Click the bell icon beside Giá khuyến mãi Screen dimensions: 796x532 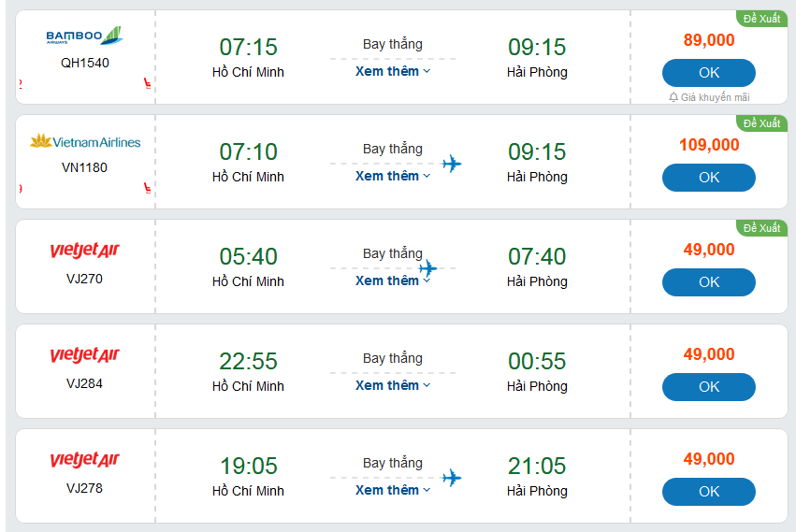pyautogui.click(x=673, y=97)
